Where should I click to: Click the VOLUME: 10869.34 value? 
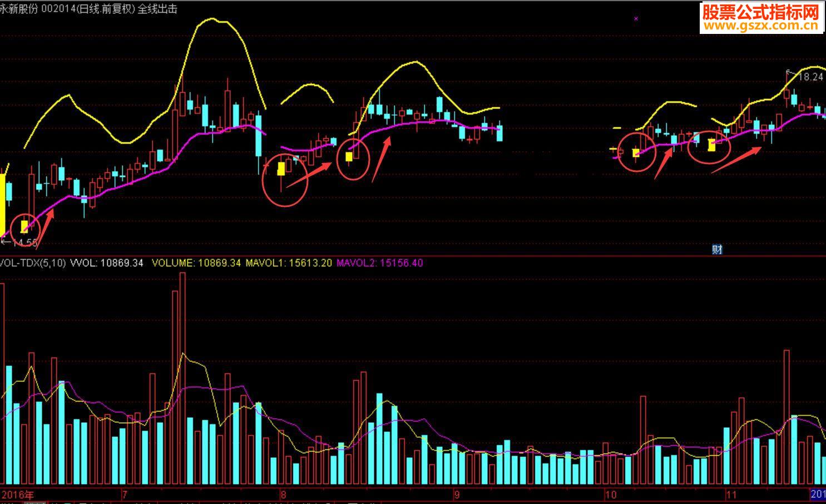196,263
